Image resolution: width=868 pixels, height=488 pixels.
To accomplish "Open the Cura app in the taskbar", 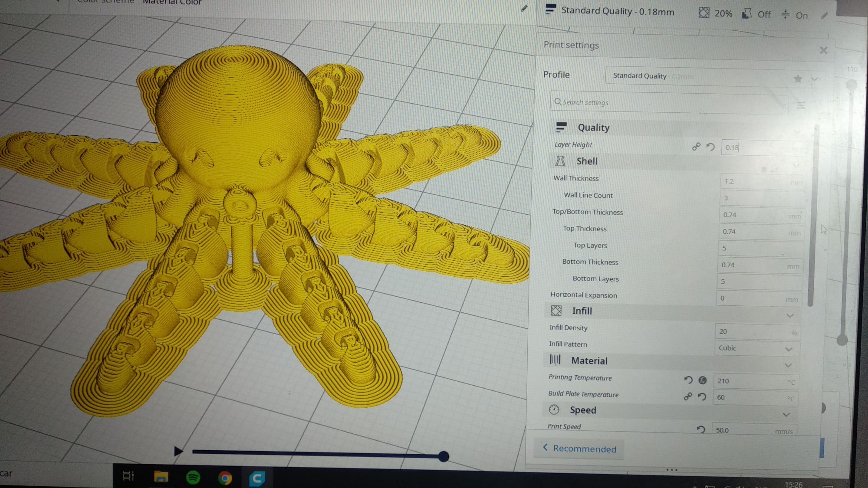I will point(257,478).
